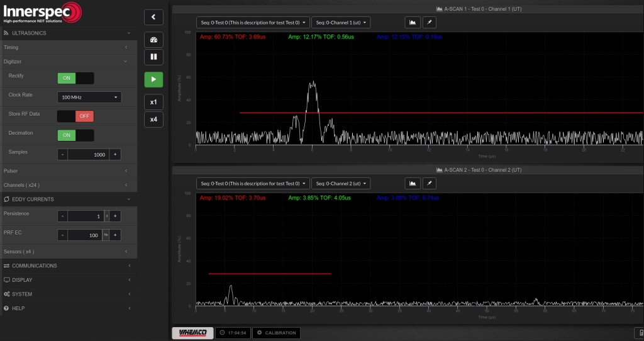Toggle the Store RF Data switch
The image size is (644, 341).
[x=75, y=116]
